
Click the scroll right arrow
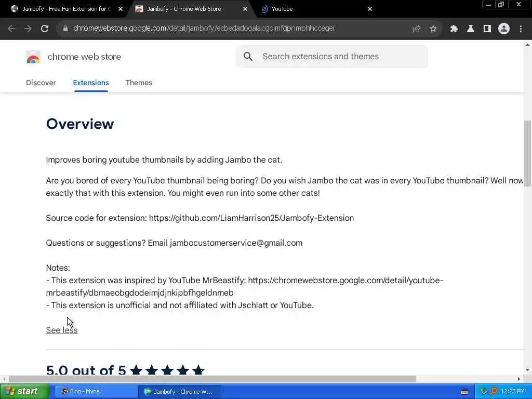[x=519, y=379]
